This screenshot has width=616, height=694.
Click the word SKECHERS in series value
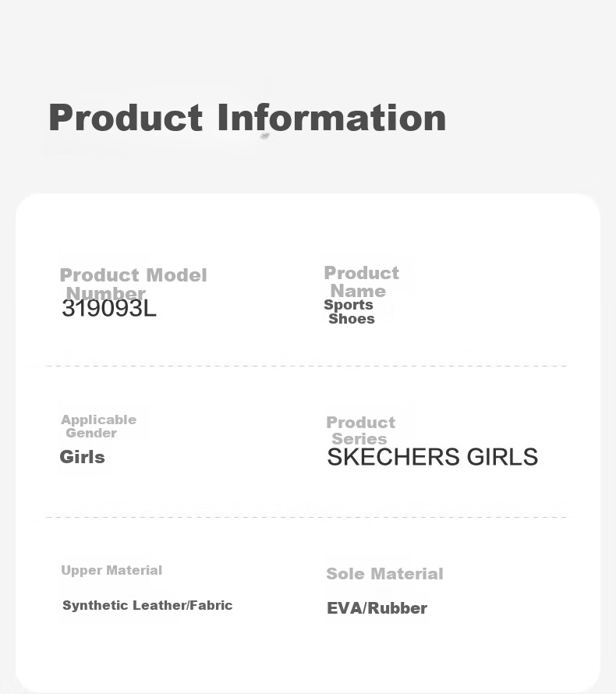(394, 457)
